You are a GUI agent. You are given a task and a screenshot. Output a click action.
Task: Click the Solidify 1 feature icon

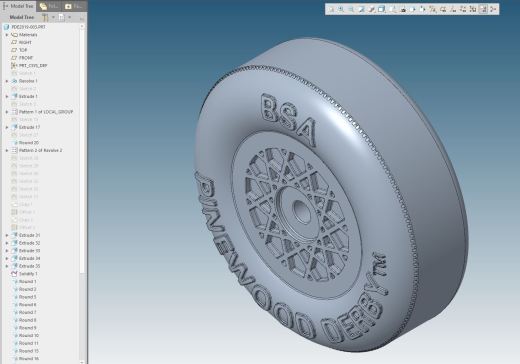(14, 274)
